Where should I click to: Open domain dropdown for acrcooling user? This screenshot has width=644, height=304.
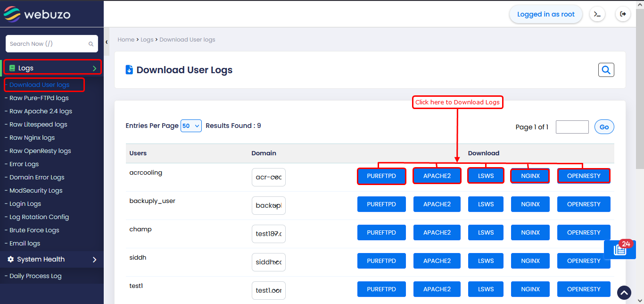click(x=268, y=177)
